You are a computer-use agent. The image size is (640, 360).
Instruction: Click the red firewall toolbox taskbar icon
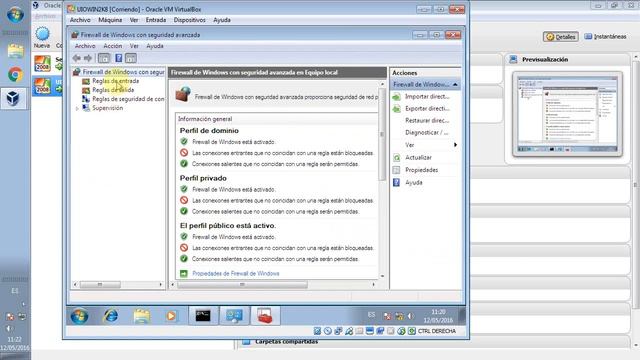click(x=265, y=316)
